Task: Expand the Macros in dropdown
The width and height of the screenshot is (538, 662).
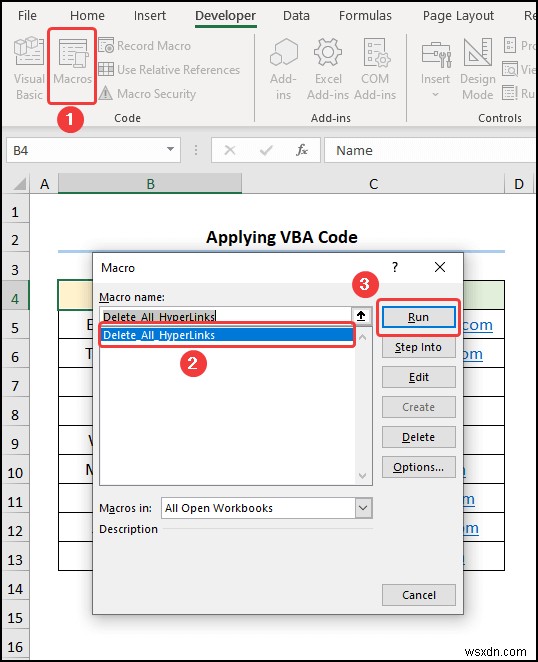Action: pyautogui.click(x=363, y=508)
